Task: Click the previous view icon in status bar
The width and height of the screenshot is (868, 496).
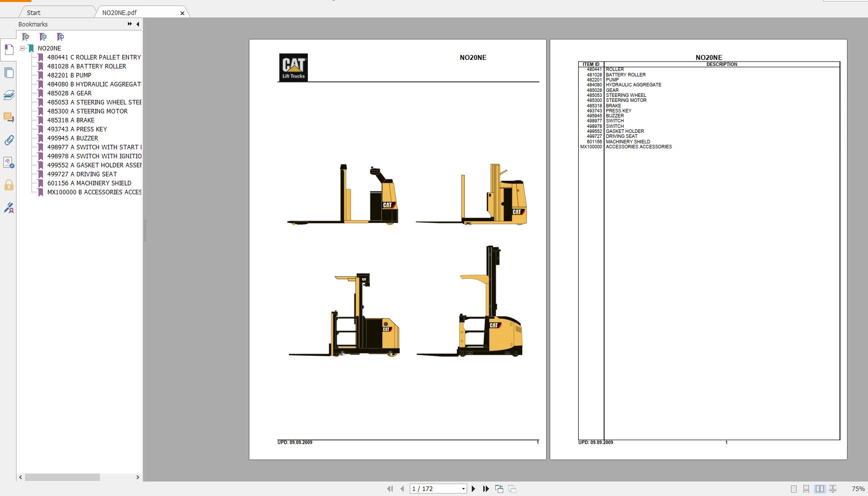Action: click(x=499, y=489)
